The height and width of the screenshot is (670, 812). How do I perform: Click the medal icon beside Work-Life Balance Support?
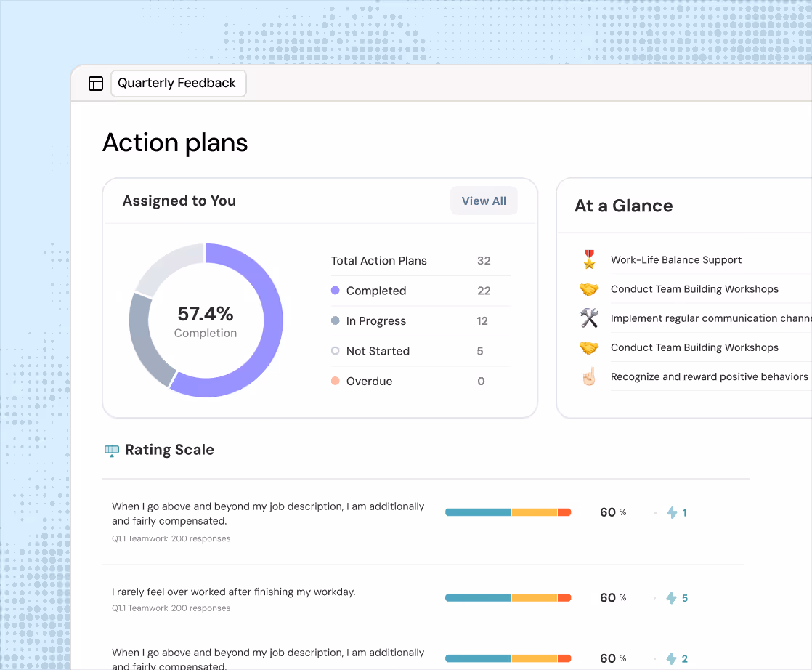point(588,259)
